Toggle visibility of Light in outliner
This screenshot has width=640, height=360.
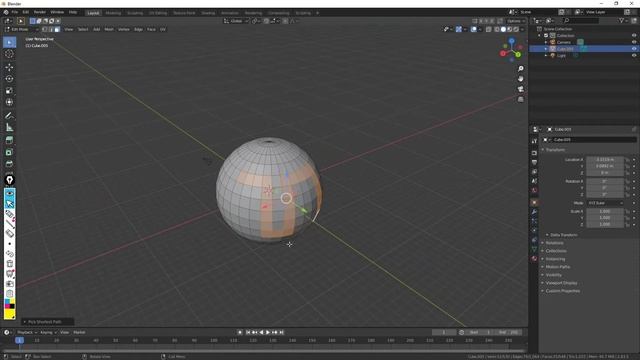(634, 55)
